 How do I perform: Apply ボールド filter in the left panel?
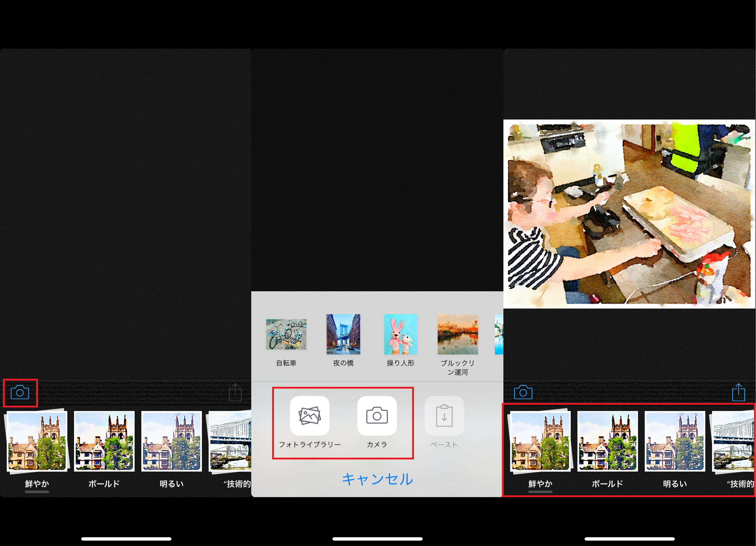[104, 442]
